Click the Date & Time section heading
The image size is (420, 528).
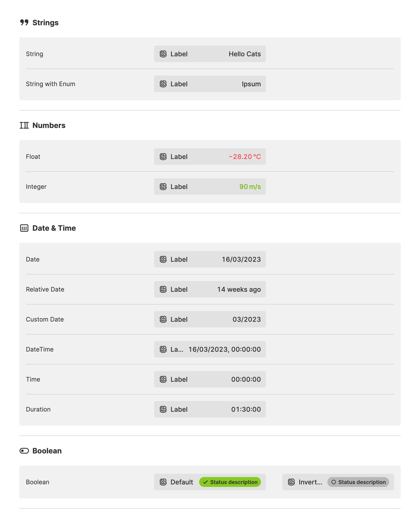[x=54, y=228]
